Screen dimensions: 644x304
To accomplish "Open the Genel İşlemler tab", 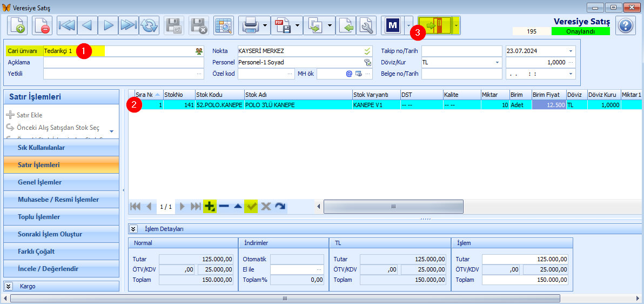I will coord(61,182).
